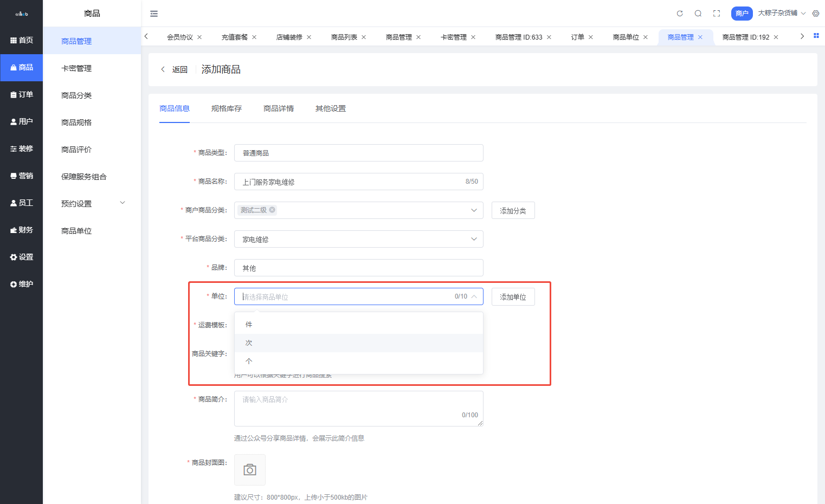Open the search icon in header
This screenshot has height=504, width=825.
(698, 14)
